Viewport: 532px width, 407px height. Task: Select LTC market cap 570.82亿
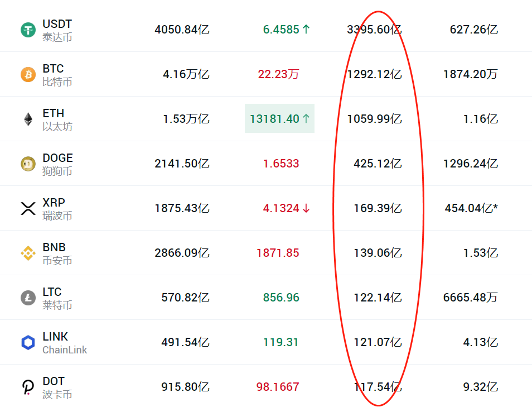(186, 298)
